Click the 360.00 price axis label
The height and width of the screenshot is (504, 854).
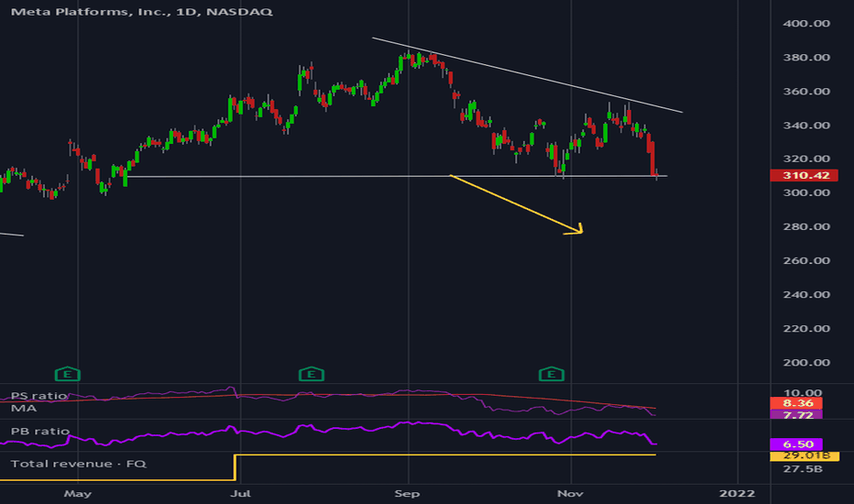(806, 91)
